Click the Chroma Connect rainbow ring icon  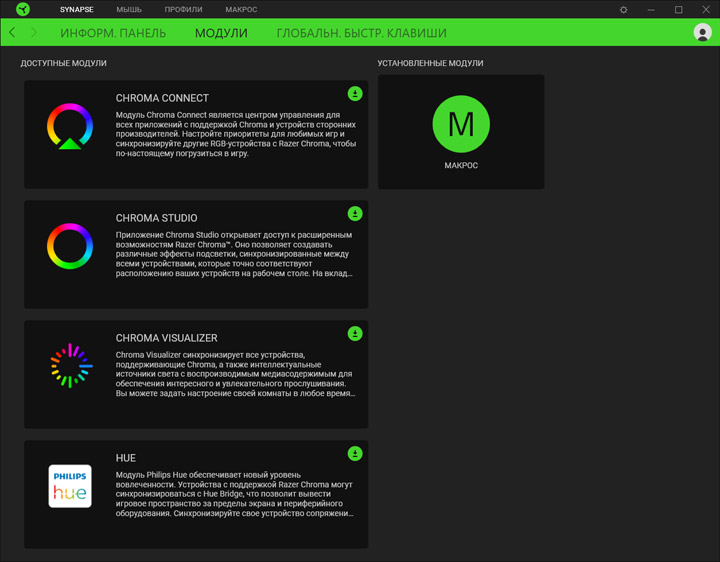click(70, 126)
